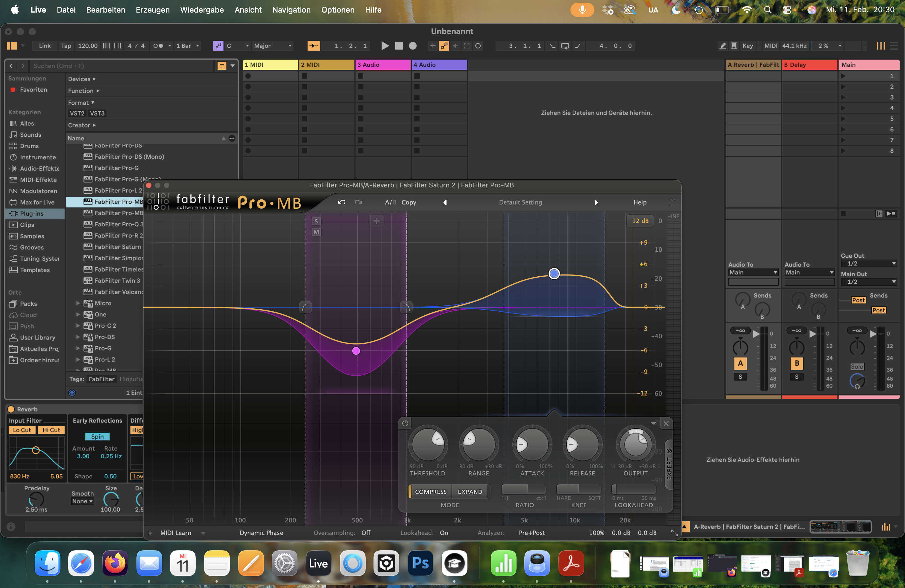Open the Optionen menu

pyautogui.click(x=337, y=10)
